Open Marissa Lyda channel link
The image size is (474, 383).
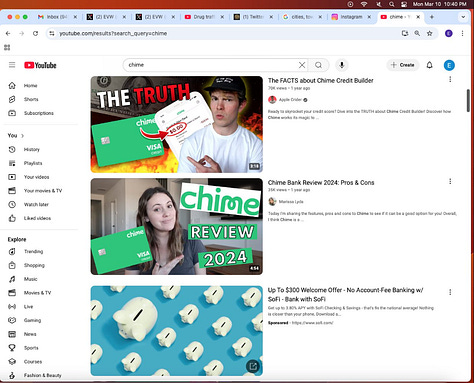point(291,202)
